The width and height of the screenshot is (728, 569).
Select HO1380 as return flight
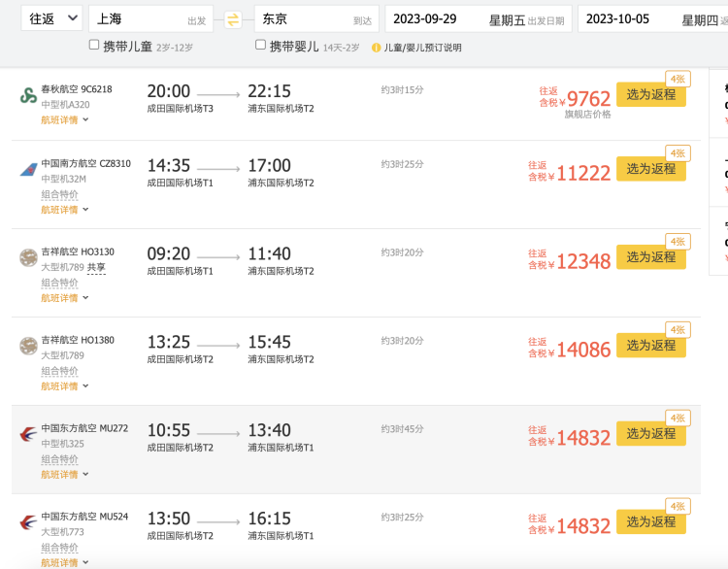(x=651, y=345)
